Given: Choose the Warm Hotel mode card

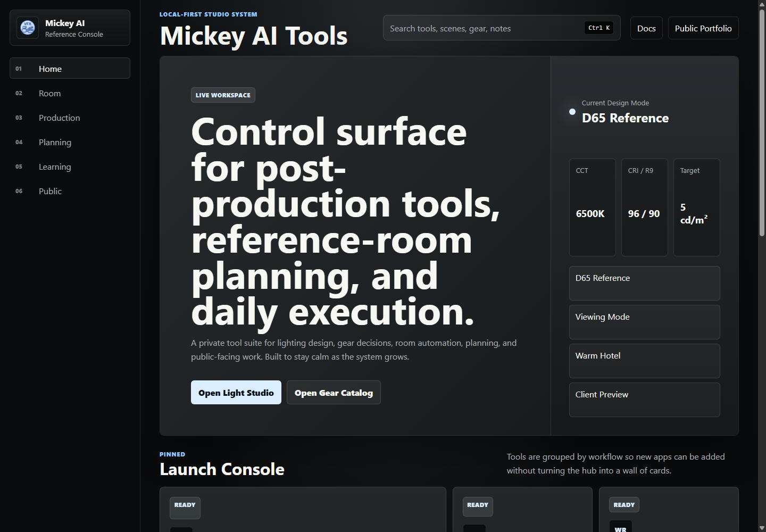Looking at the screenshot, I should pos(644,361).
